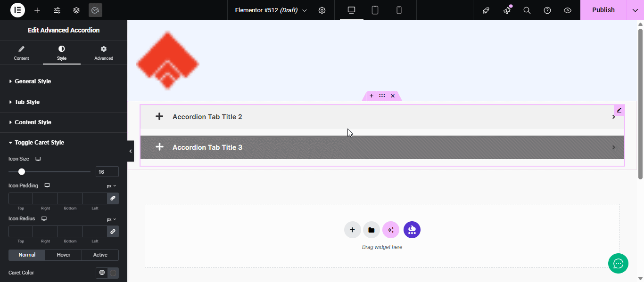
Task: Adjust the Icon Size slider handle
Action: pos(22,171)
